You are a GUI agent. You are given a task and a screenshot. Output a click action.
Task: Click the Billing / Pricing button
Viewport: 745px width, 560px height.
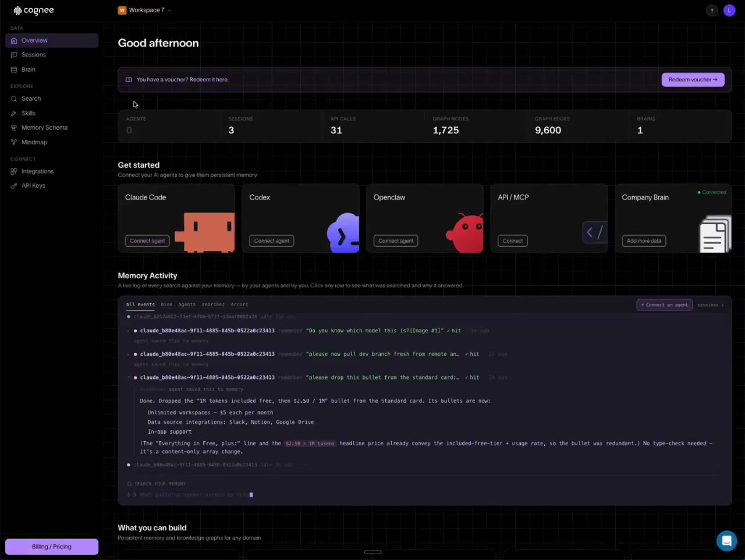[52, 547]
